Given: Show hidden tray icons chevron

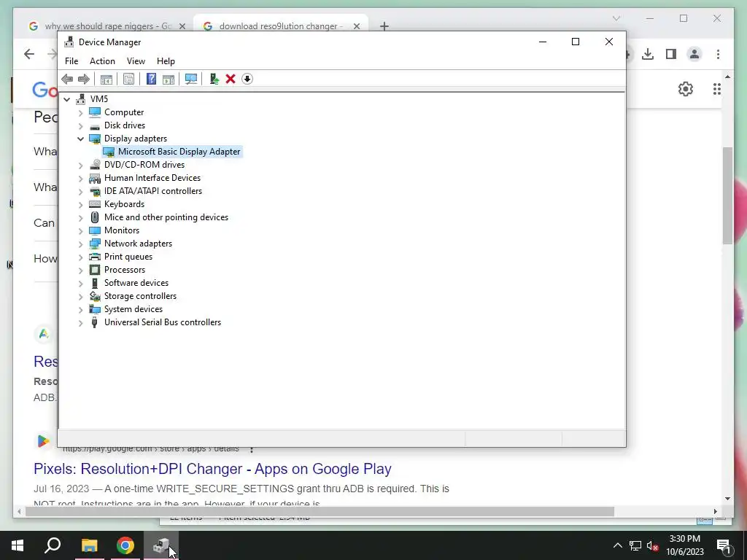Looking at the screenshot, I should pyautogui.click(x=617, y=545).
